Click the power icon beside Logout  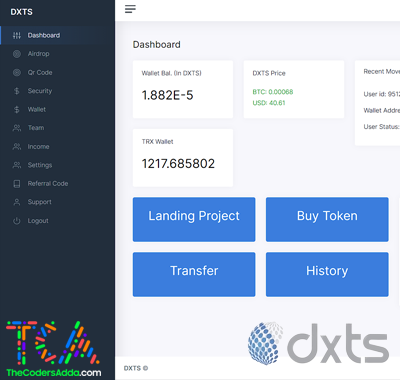click(17, 221)
